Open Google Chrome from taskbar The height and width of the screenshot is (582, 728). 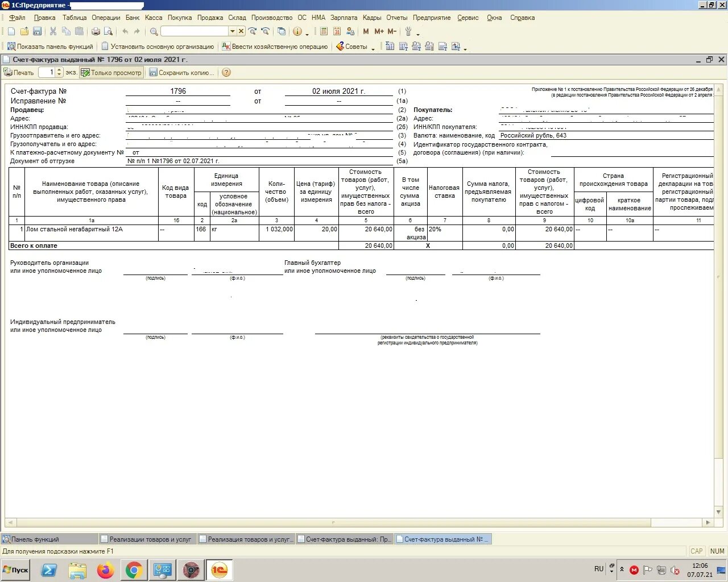134,570
